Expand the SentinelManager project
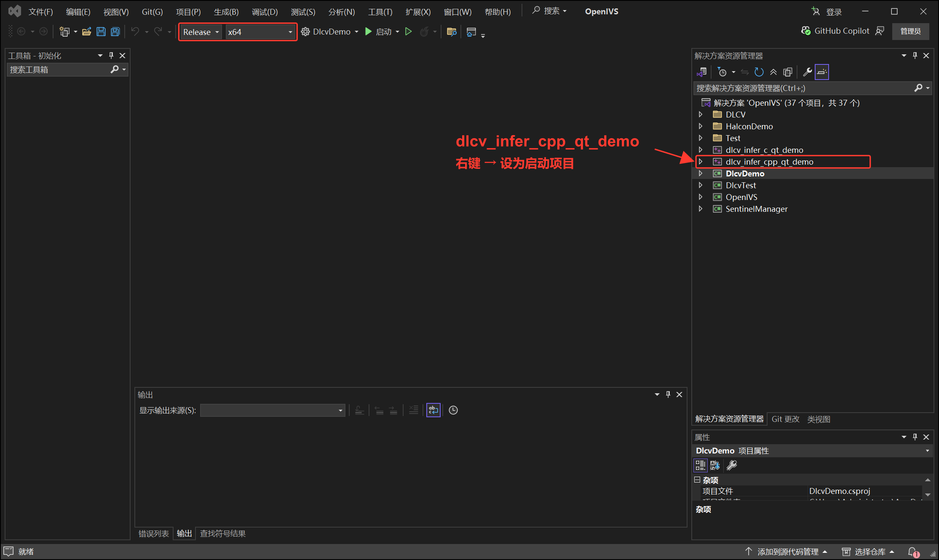 pos(701,209)
